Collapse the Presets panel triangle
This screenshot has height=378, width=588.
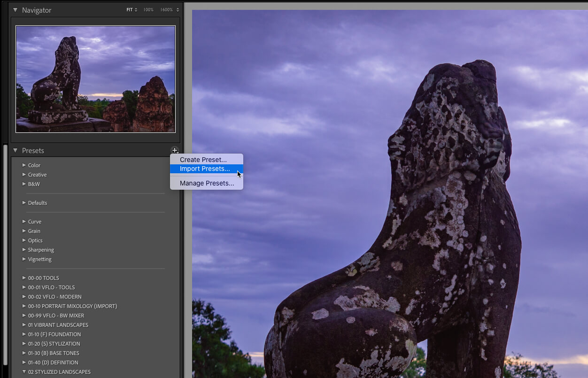coord(15,151)
